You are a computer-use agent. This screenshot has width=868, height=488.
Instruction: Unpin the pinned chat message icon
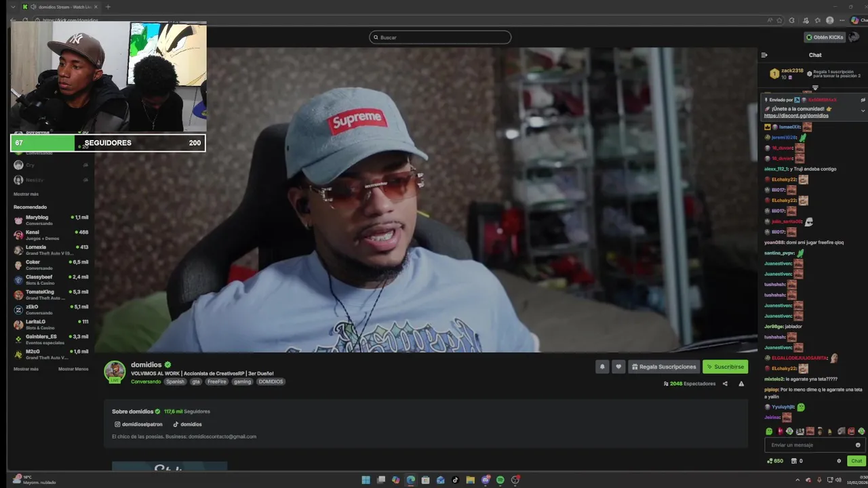tap(863, 100)
